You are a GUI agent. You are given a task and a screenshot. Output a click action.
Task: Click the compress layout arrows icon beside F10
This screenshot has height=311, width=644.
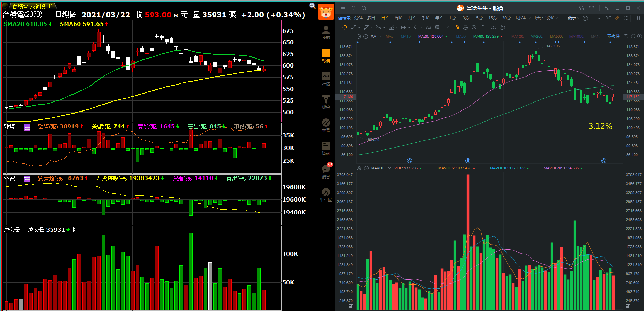(x=626, y=18)
